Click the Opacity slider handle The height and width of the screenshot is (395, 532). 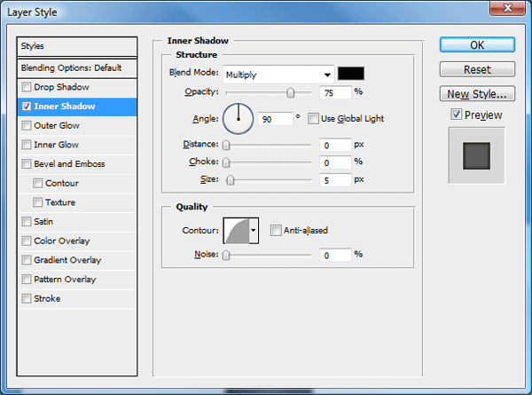(x=291, y=92)
